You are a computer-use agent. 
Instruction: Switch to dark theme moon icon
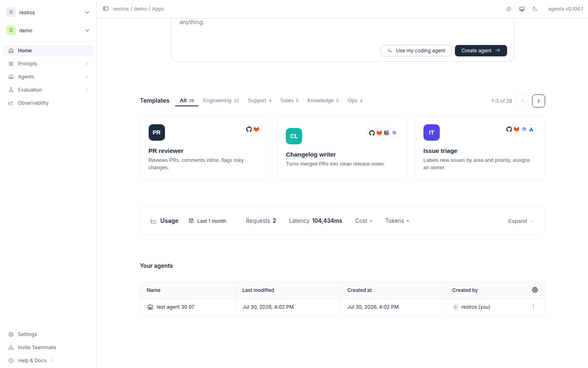click(535, 9)
